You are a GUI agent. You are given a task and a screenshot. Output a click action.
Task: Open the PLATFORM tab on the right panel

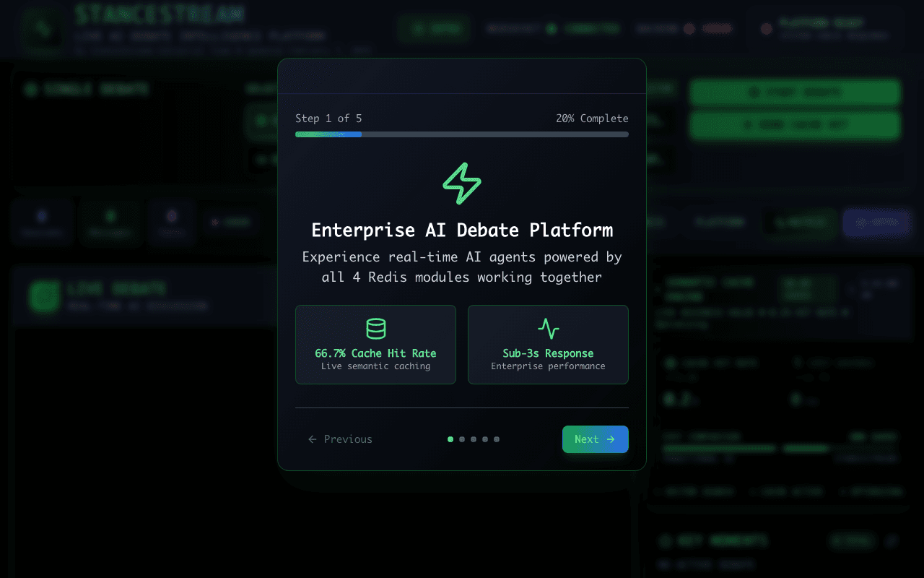[718, 222]
